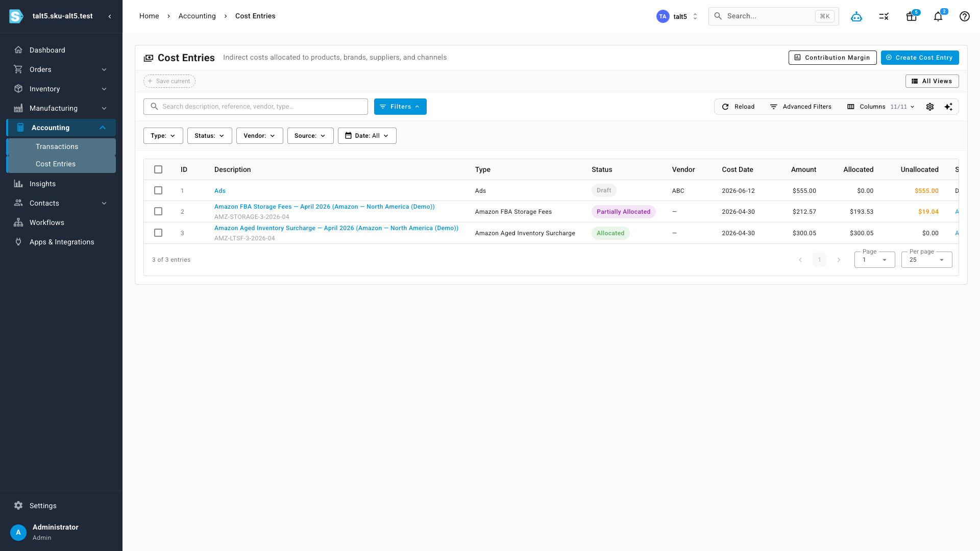Click the All Views button

pos(932,81)
